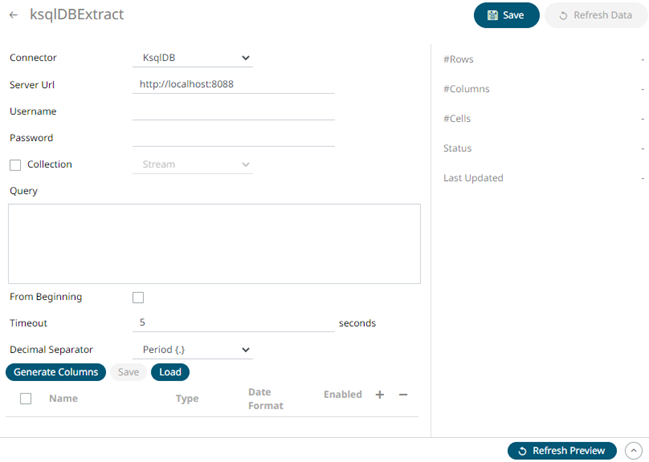Click the Refresh Data button
649x462 pixels.
click(x=596, y=15)
